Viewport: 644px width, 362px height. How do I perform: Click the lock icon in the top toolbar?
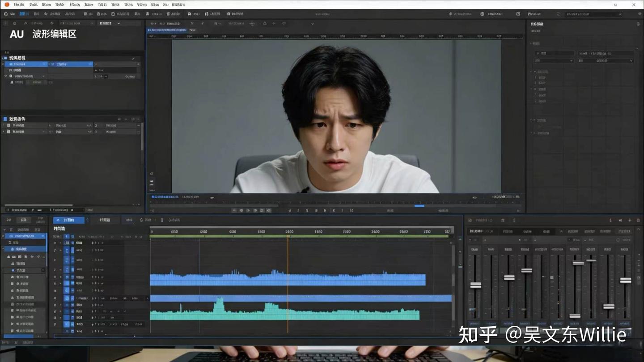pyautogui.click(x=189, y=14)
